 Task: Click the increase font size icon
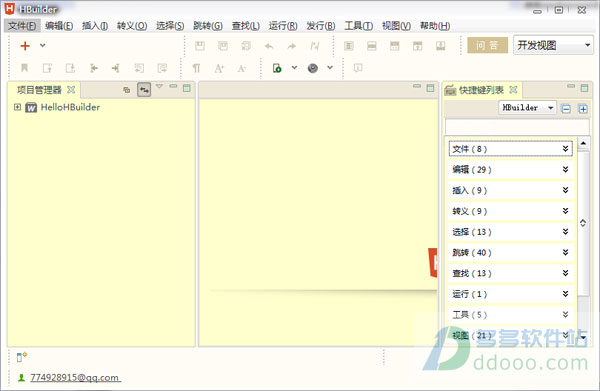coord(219,68)
